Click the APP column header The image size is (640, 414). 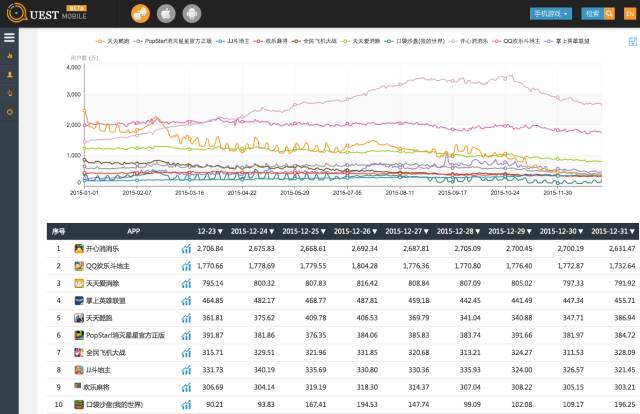point(133,231)
